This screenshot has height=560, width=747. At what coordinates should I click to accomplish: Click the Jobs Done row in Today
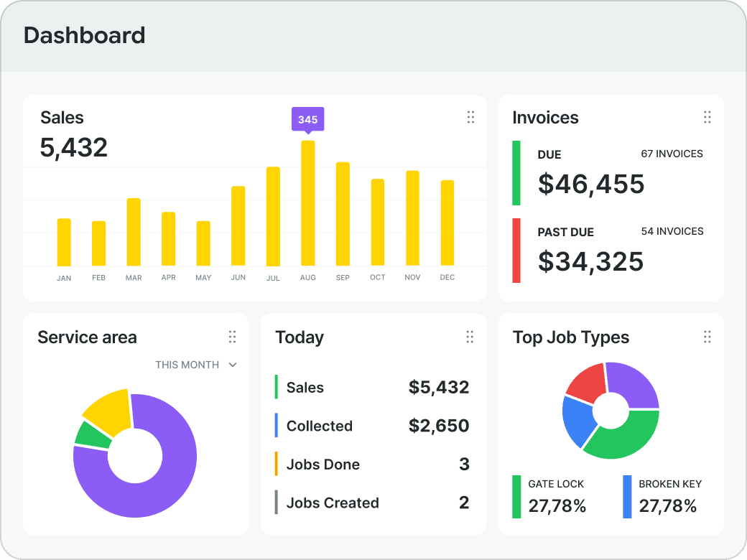point(373,465)
